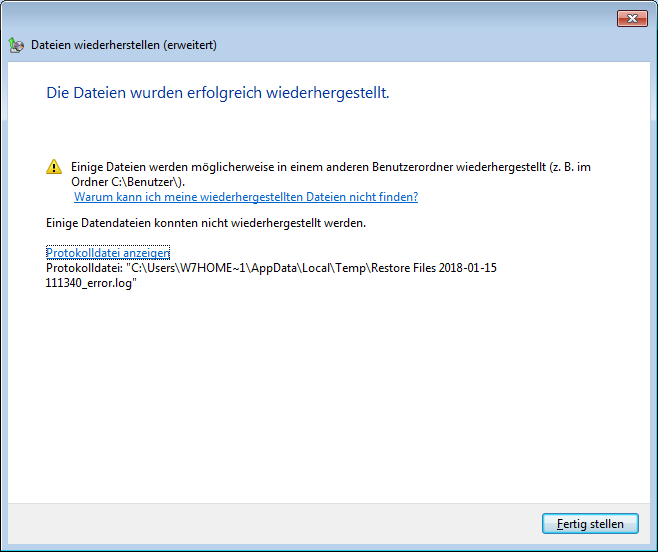658x552 pixels.
Task: Click the empty white area below the log path
Action: click(328, 400)
